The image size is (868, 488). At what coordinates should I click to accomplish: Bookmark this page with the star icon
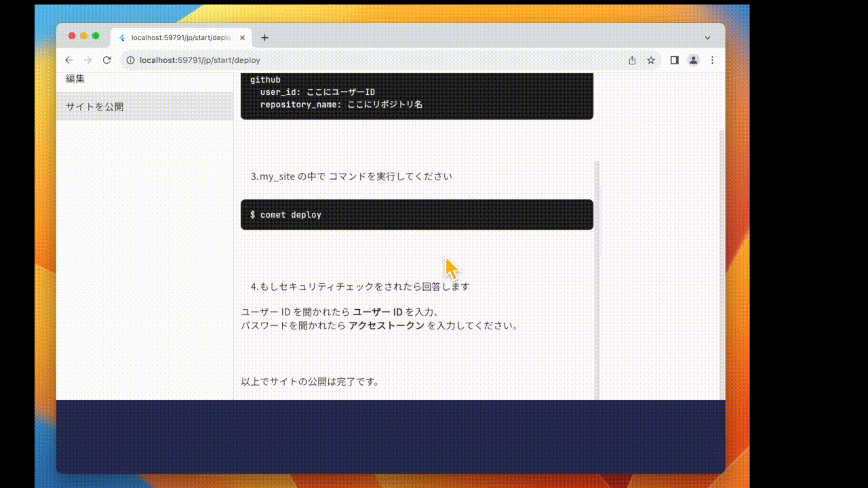(x=651, y=60)
